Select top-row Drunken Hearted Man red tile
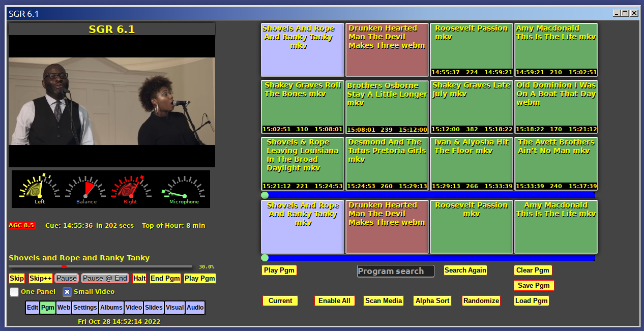Image resolution: width=644 pixels, height=331 pixels. pos(387,50)
